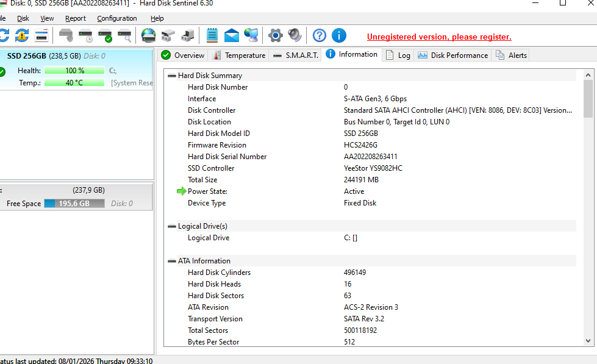Click the disk with magnifier icon
The height and width of the screenshot is (364, 597).
point(124,35)
